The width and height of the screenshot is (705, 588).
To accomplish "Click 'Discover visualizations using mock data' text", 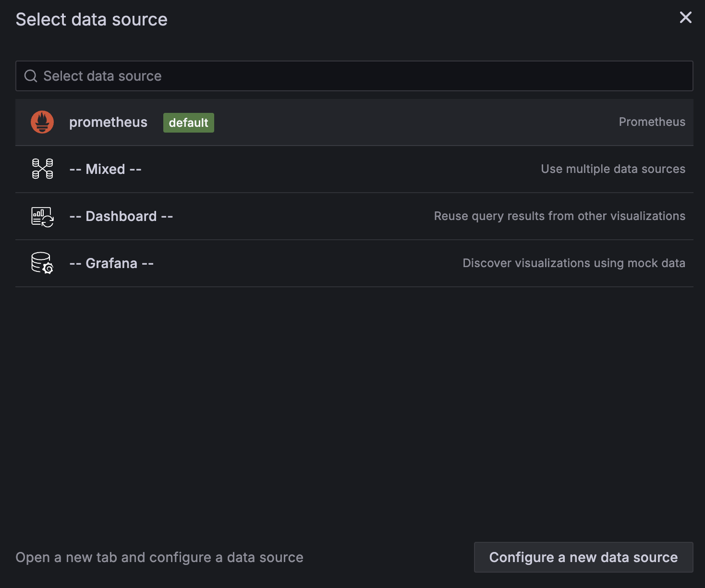I will pyautogui.click(x=574, y=263).
